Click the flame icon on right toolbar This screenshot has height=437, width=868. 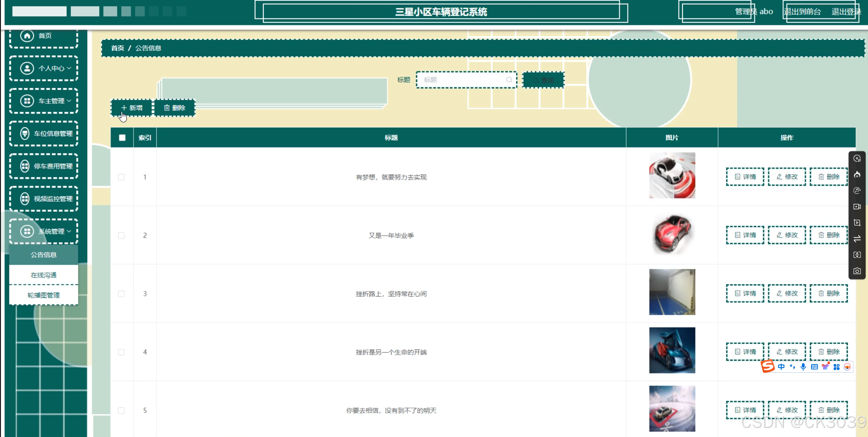click(857, 174)
